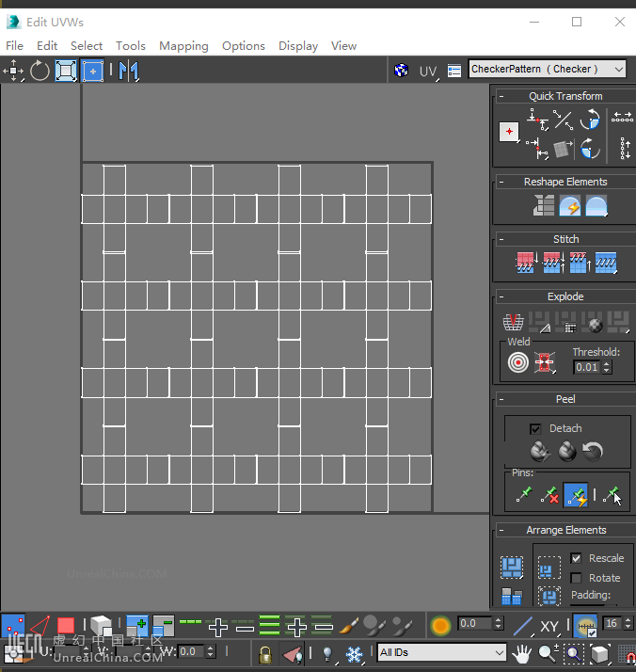Uncheck the Detach checkbox in Peel
This screenshot has height=672, width=636.
click(535, 428)
